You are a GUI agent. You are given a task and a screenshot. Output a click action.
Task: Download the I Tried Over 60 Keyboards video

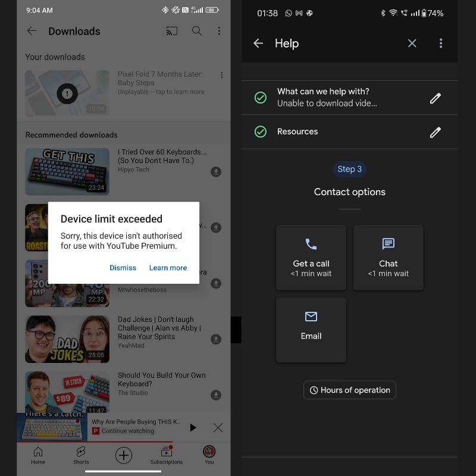[x=216, y=171]
